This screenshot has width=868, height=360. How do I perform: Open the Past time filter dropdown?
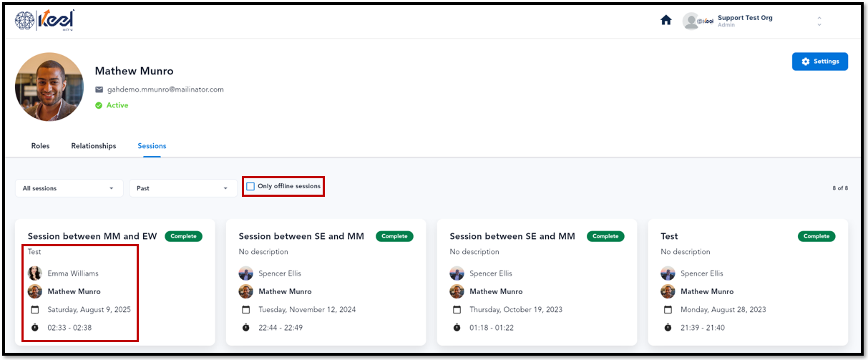point(183,188)
